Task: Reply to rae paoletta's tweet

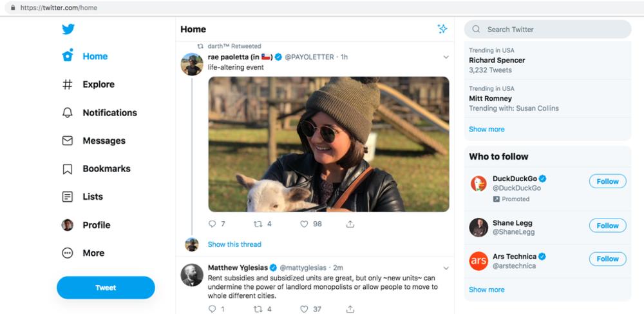Action: coord(213,224)
